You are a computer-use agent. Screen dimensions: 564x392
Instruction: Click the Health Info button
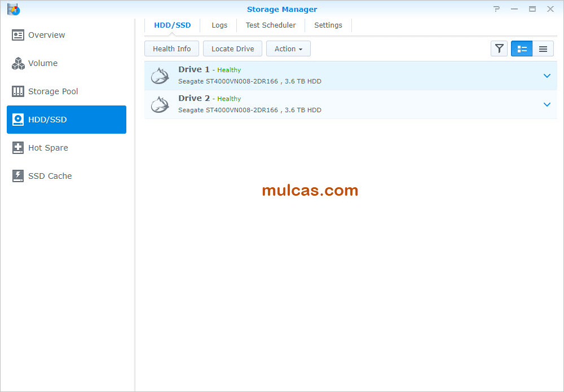pyautogui.click(x=171, y=49)
